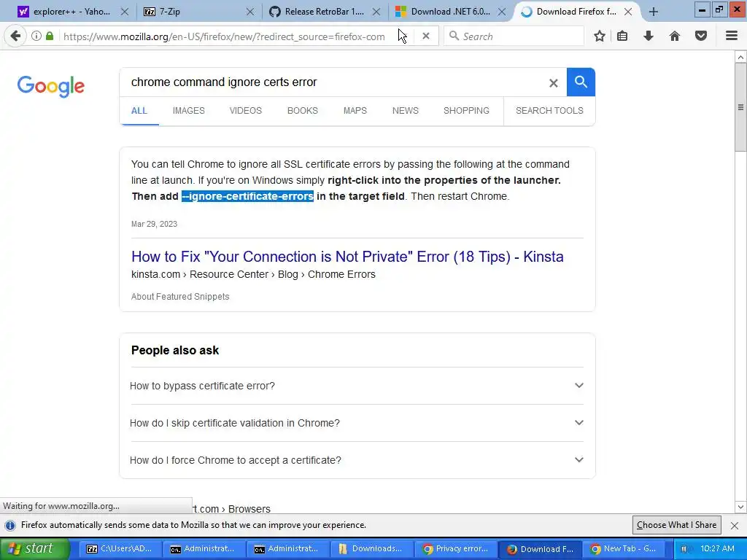Open the Pocket icon in toolbar
The width and height of the screenshot is (747, 560).
coord(701,36)
